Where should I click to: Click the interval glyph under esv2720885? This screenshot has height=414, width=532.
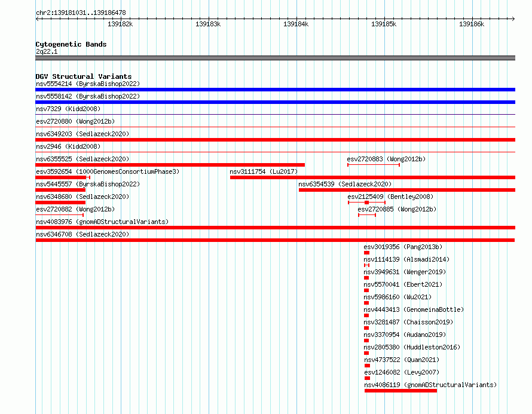point(367,215)
